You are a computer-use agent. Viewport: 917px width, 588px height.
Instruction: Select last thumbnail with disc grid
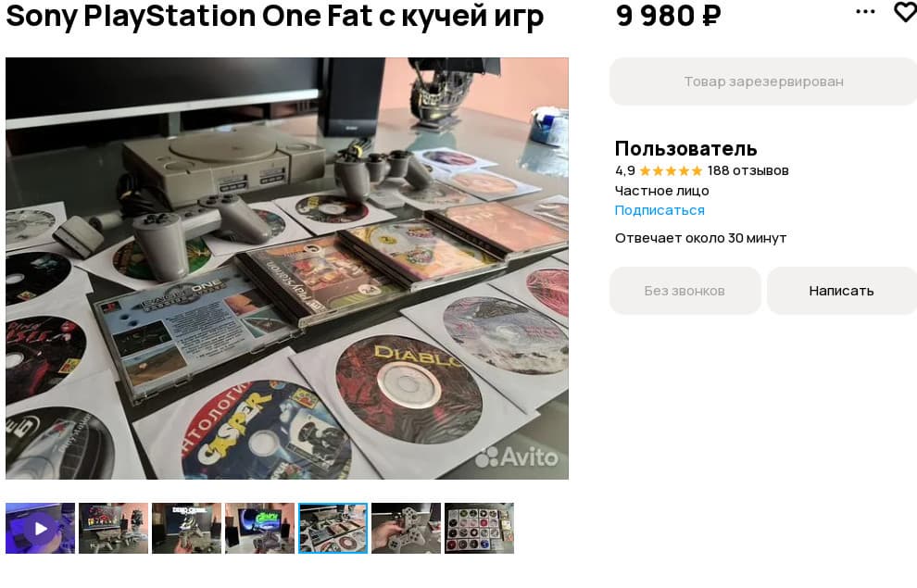pos(479,528)
